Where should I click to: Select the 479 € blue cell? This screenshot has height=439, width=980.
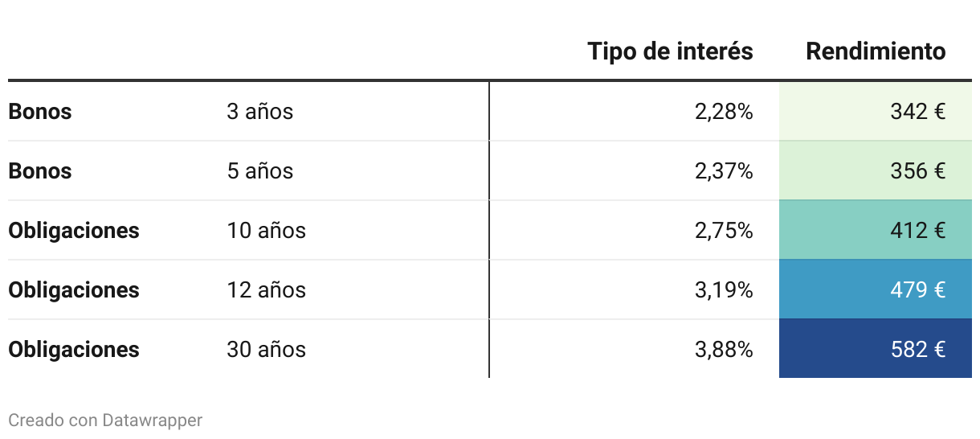click(876, 289)
